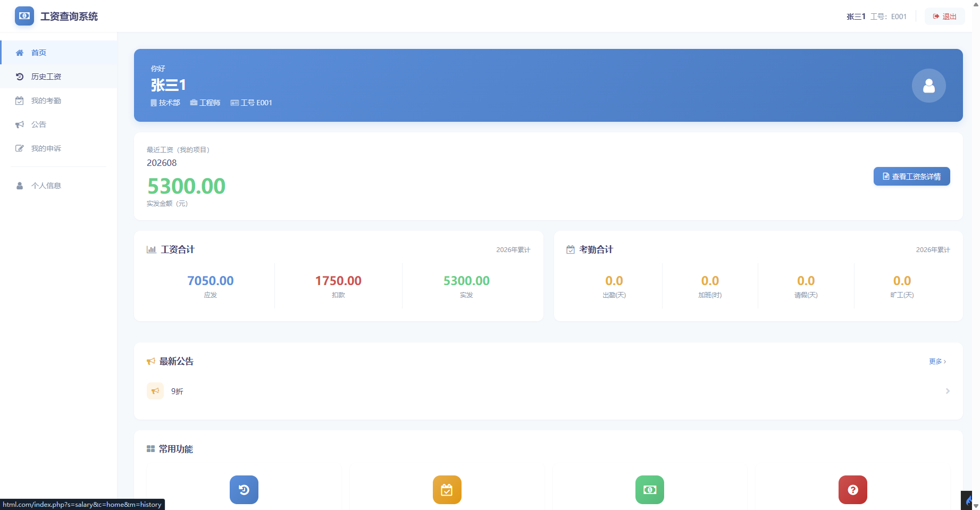Click the edit icon beside 我的申诉

coord(20,148)
